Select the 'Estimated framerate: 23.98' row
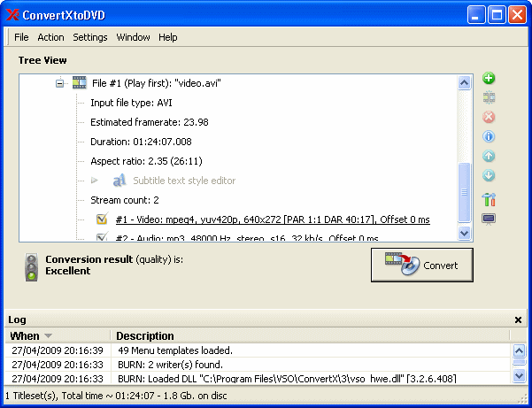Viewport: 532px width, 408px height. [x=150, y=122]
